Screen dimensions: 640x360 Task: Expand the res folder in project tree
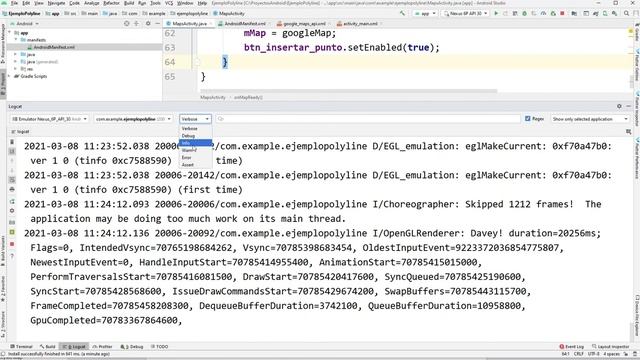[16, 69]
